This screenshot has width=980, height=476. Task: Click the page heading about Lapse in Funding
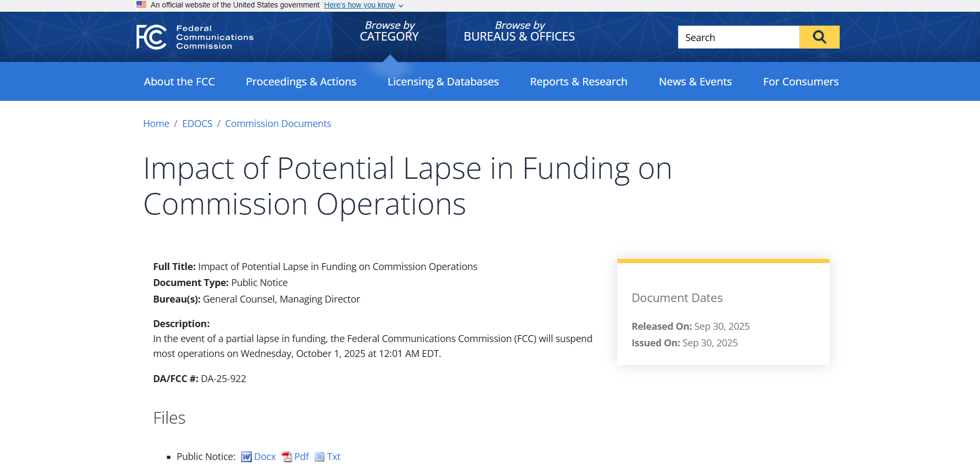408,186
